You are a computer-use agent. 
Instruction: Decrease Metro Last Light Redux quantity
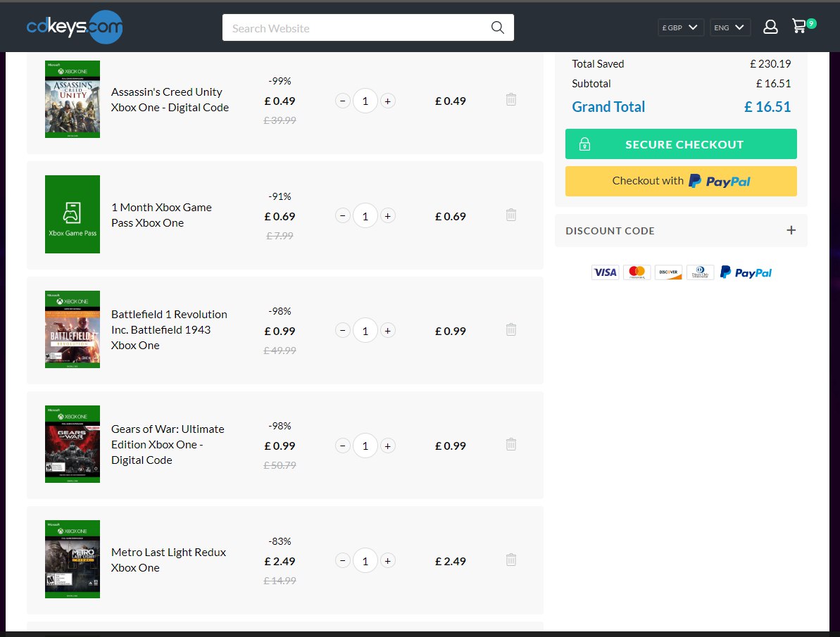(343, 561)
